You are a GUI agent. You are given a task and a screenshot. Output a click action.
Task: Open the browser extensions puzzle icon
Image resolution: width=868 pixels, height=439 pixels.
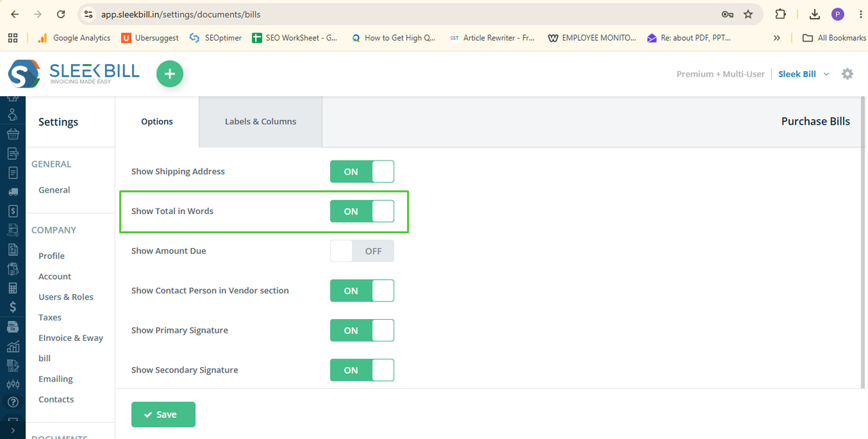point(781,14)
